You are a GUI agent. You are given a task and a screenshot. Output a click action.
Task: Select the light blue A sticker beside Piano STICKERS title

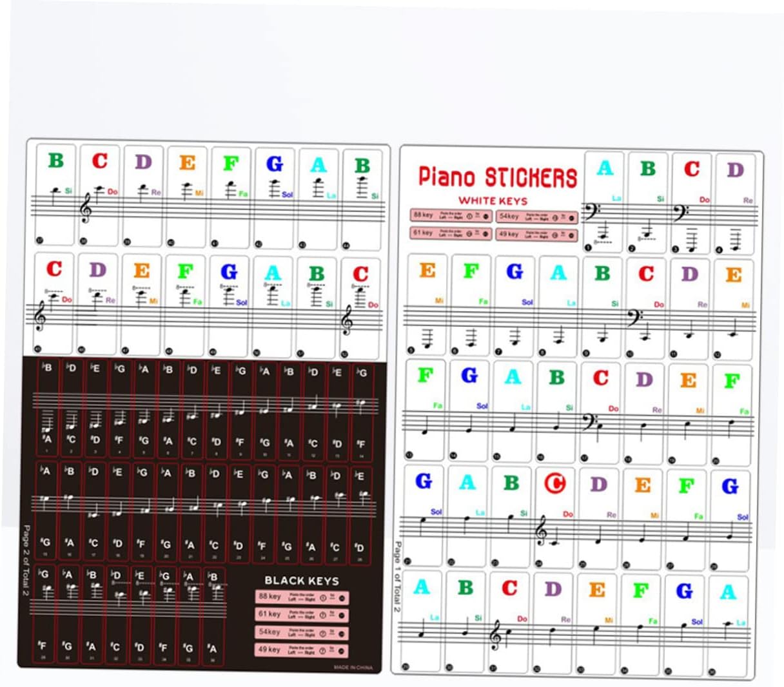coord(605,168)
